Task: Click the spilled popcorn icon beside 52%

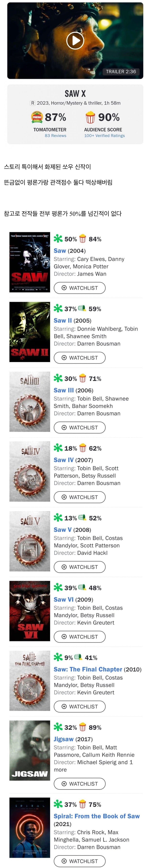Action: [82, 518]
